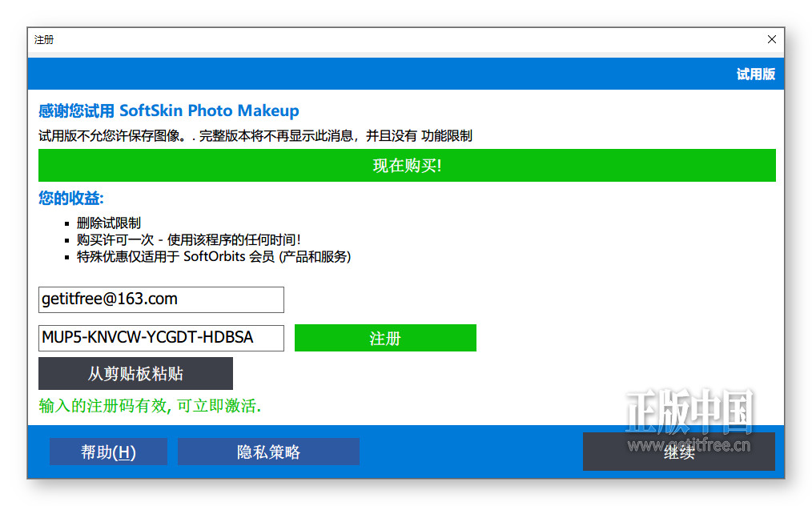Click the green 注册 register button
This screenshot has height=506, width=812.
click(385, 338)
